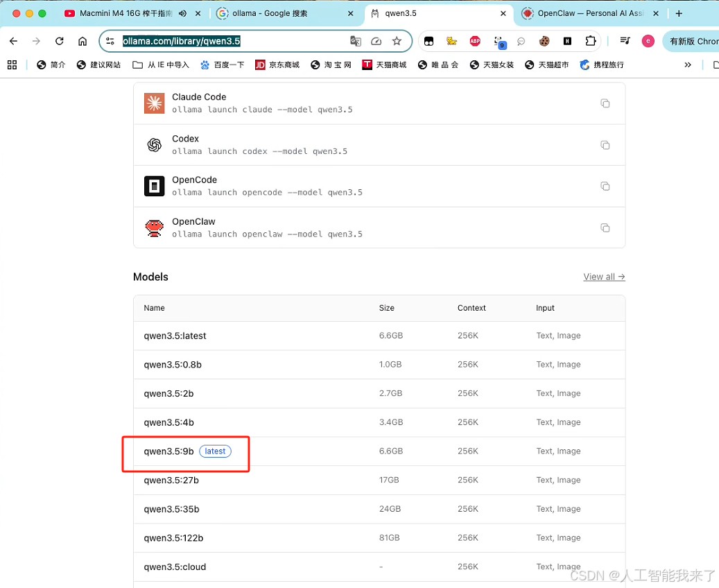Open 简介 bookmark
The height and width of the screenshot is (588, 719).
tap(51, 64)
